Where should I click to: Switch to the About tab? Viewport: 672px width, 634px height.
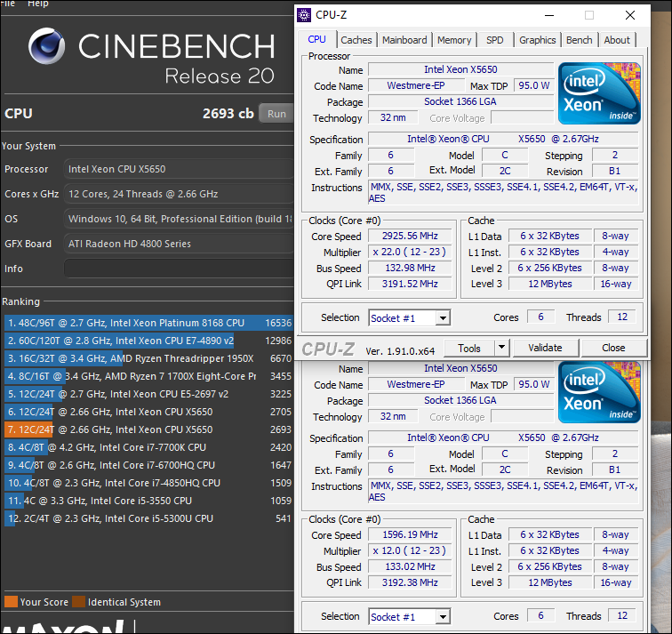617,40
